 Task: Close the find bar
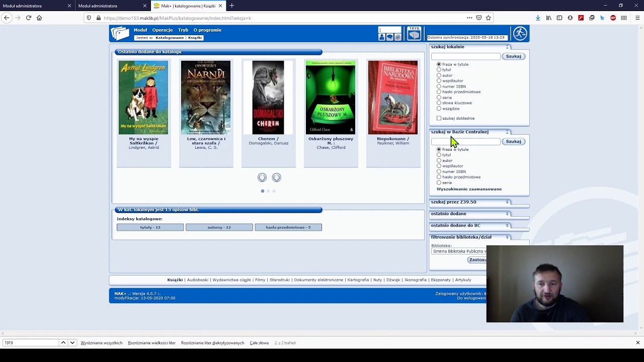click(x=637, y=342)
